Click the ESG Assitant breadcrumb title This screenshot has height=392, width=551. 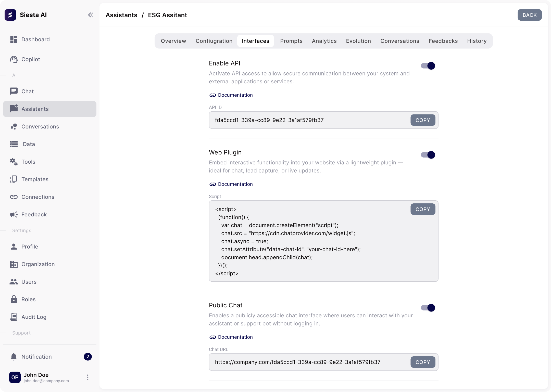168,15
